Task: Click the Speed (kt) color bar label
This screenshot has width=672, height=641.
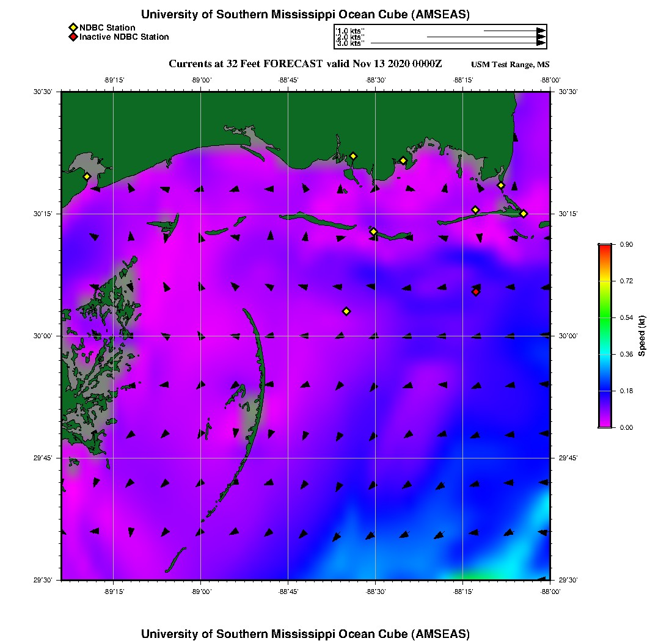Action: tap(642, 336)
